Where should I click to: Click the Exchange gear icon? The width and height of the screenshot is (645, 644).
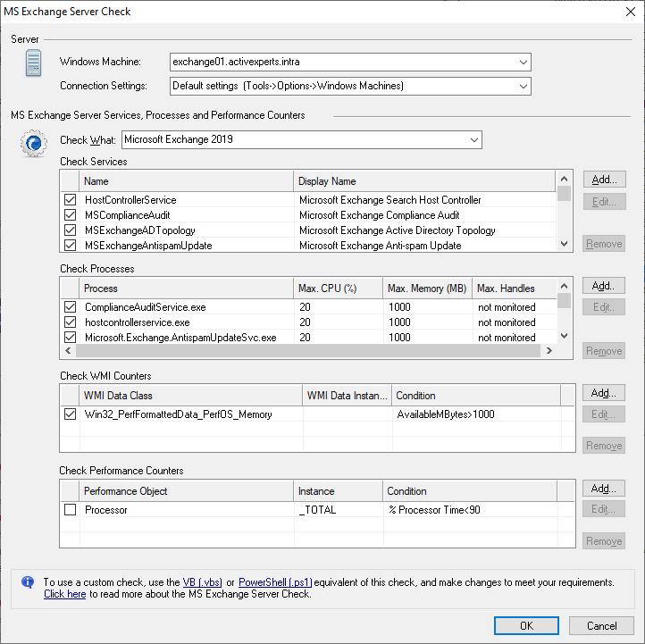tap(33, 143)
